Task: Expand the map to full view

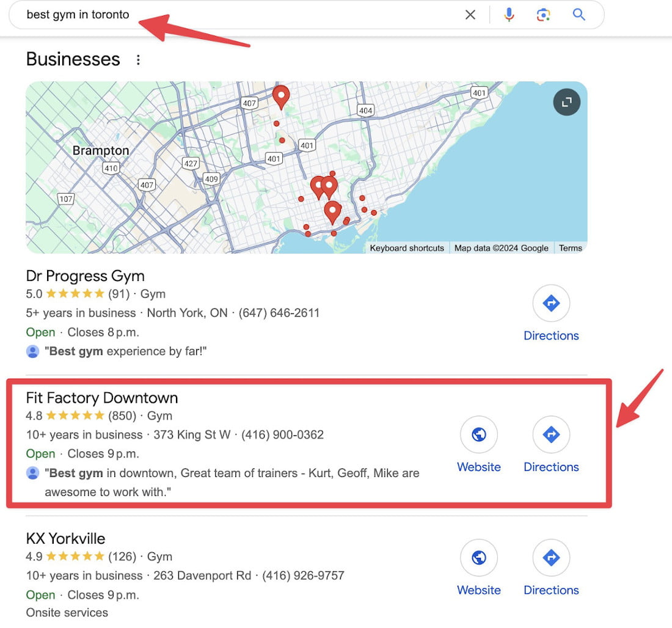Action: (566, 102)
